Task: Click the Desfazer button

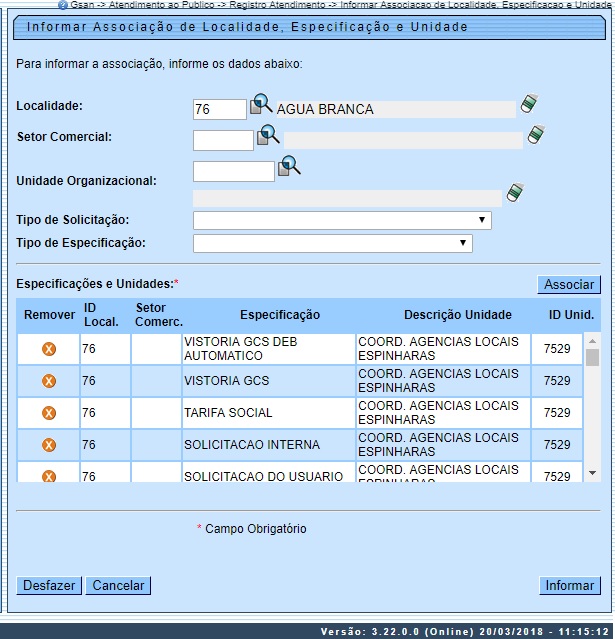Action: tap(49, 586)
